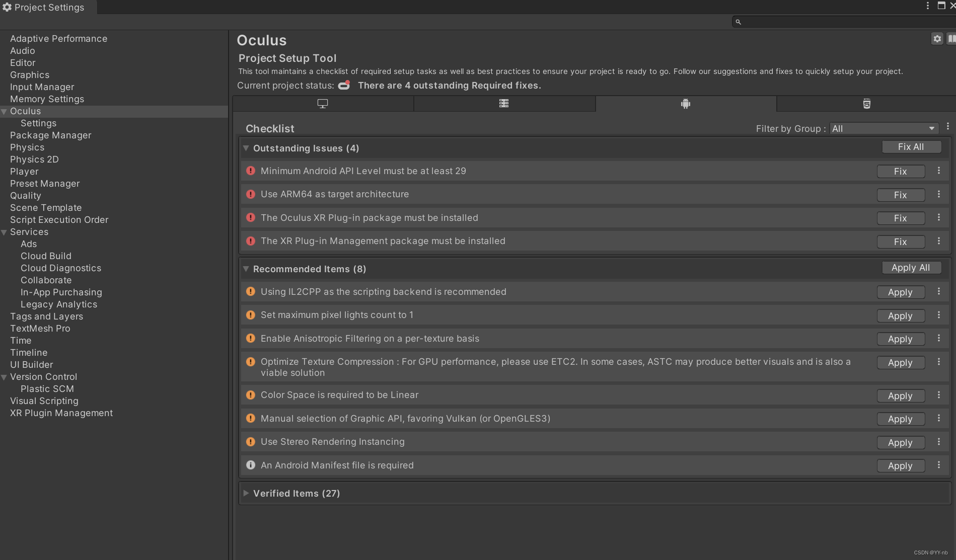
Task: Open Plastic SCM settings
Action: coord(47,389)
